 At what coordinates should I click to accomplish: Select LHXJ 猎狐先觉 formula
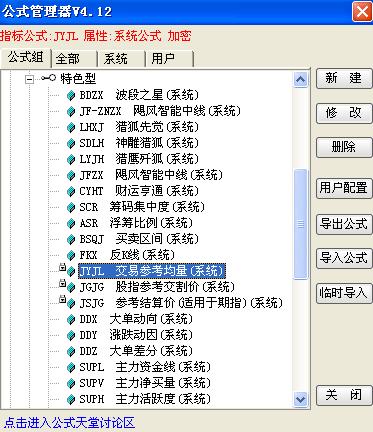point(139,128)
